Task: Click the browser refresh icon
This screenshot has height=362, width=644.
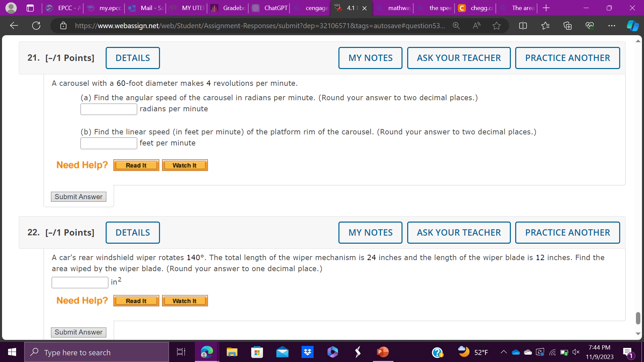Action: pos(36,25)
